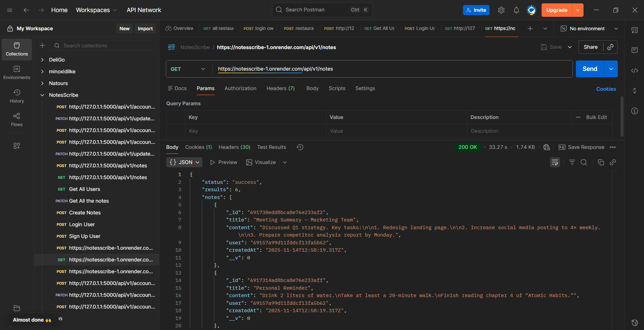Click Bulk Edit for query params
The height and width of the screenshot is (330, 644).
click(596, 117)
